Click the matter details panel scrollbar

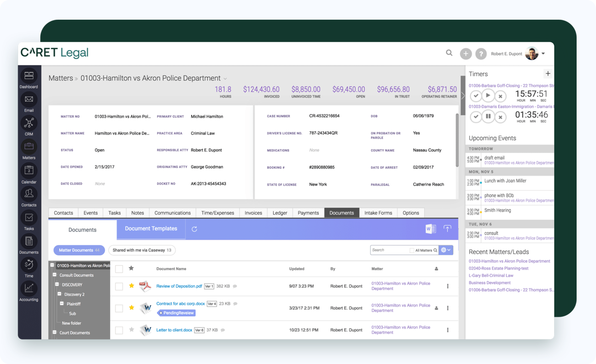click(457, 140)
